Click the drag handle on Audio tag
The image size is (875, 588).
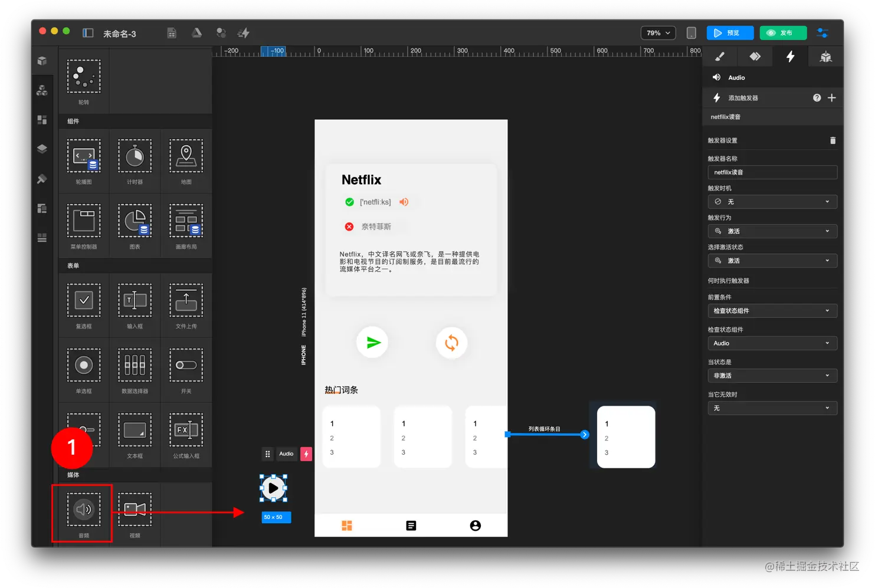(267, 454)
